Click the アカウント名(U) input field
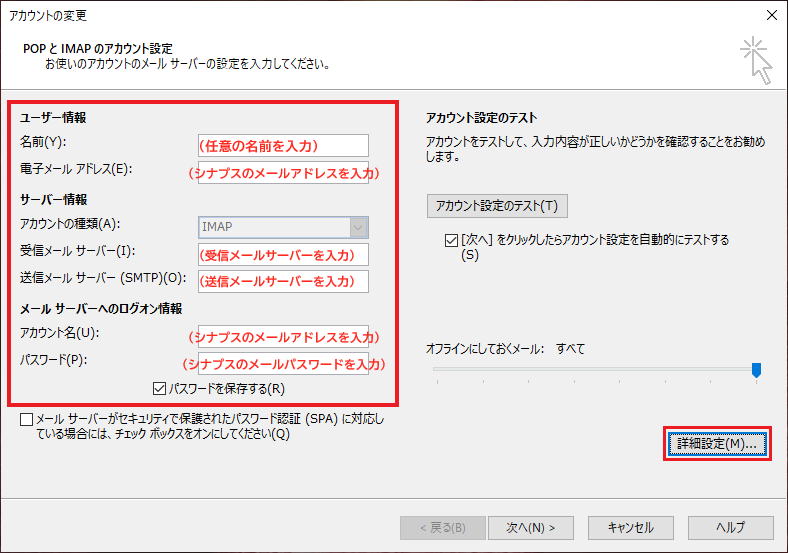 pyautogui.click(x=284, y=335)
